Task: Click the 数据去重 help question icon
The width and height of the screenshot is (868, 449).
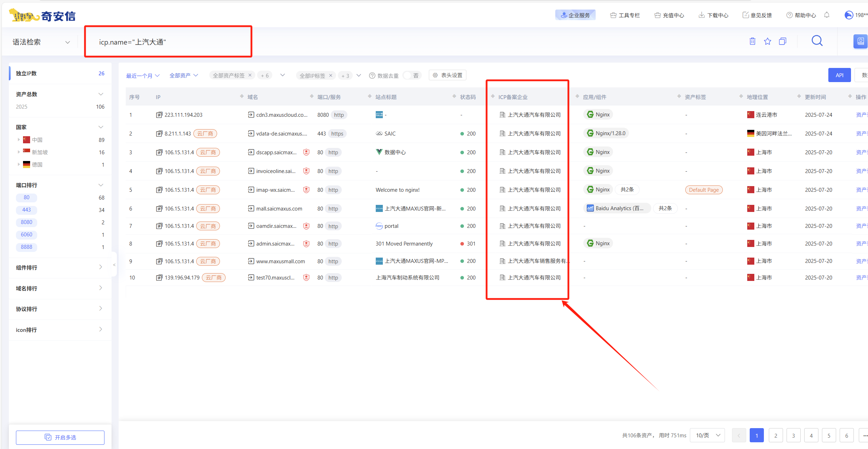Action: point(372,75)
